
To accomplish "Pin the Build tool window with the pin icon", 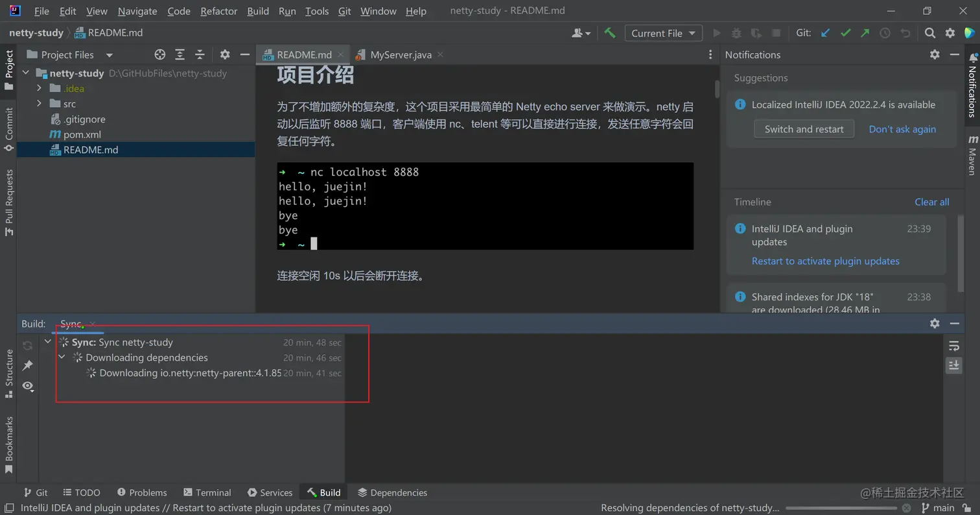I will point(27,365).
